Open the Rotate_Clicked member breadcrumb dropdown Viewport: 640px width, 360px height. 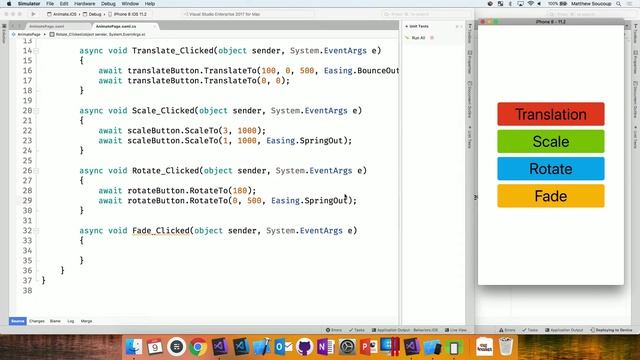coord(98,34)
